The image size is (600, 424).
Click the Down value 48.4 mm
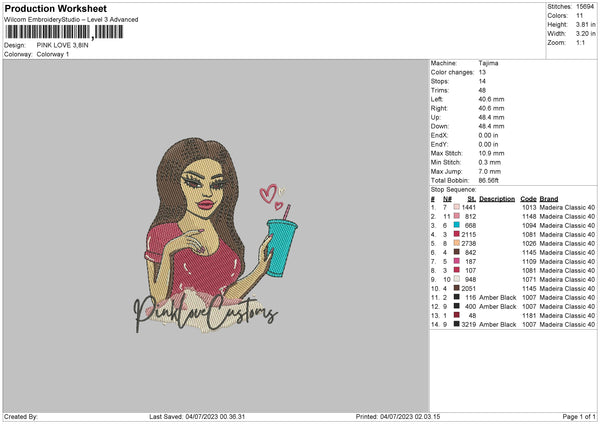click(491, 126)
